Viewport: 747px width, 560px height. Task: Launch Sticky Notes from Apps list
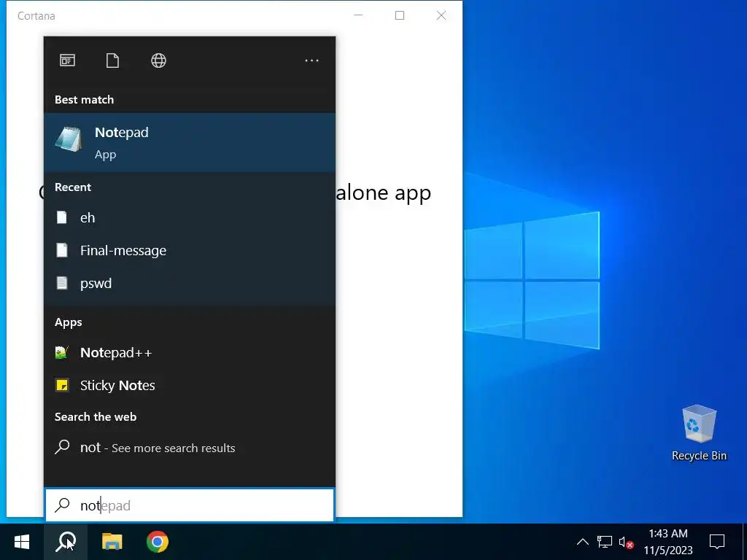click(190, 385)
